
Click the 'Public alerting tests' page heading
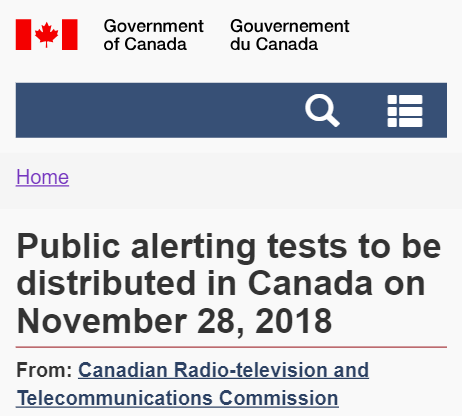229,283
